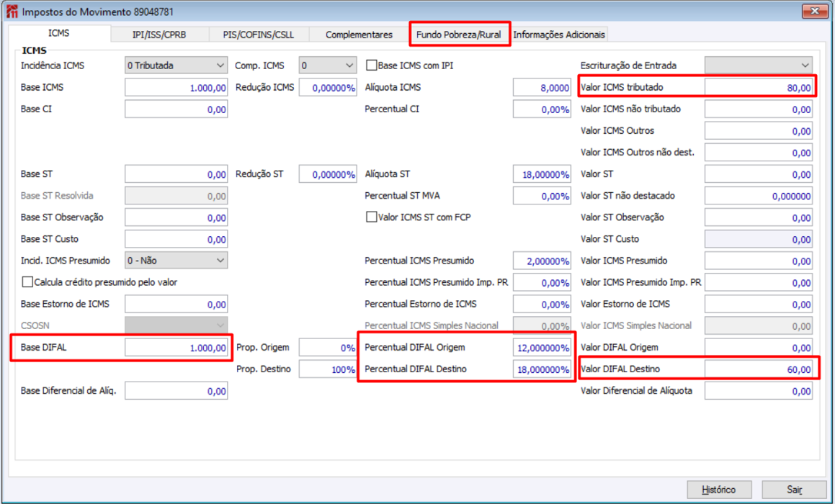Click the Alíquota ST field
Screen dimensions: 835x504
tap(542, 174)
